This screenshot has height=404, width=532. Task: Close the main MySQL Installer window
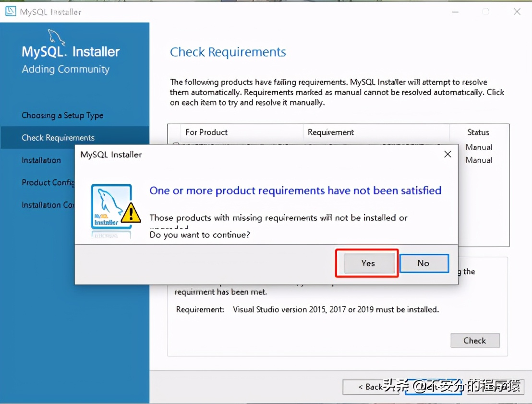coord(517,12)
